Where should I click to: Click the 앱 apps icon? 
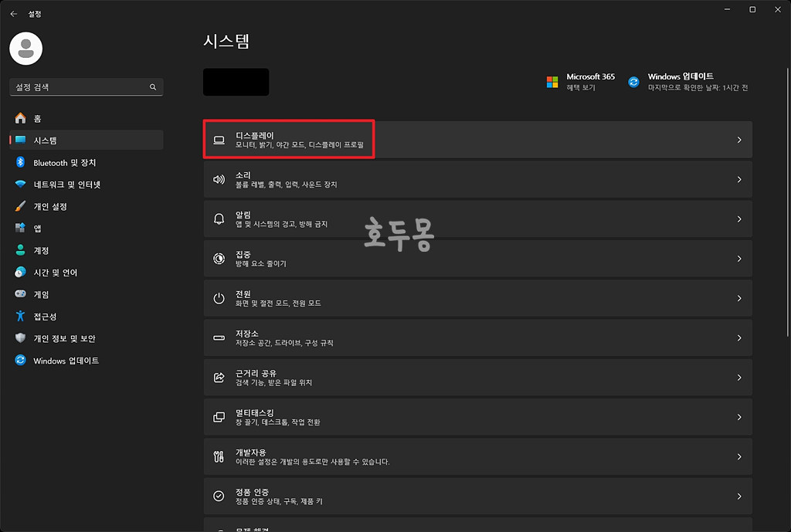click(20, 229)
